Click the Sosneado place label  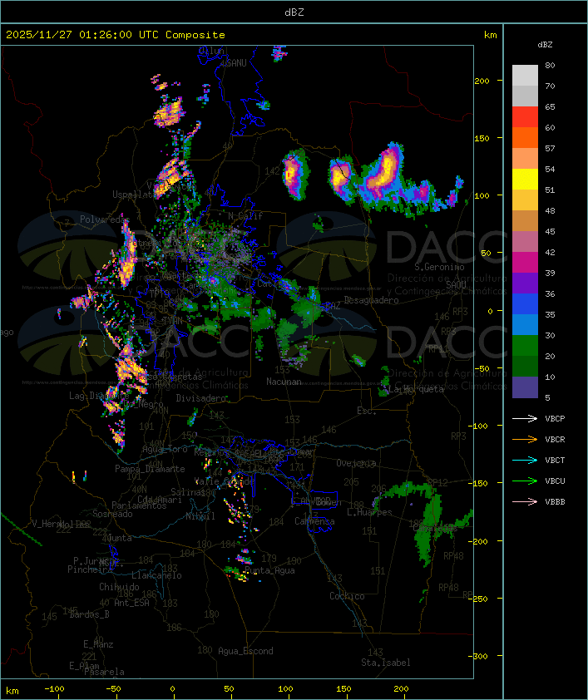(x=112, y=514)
